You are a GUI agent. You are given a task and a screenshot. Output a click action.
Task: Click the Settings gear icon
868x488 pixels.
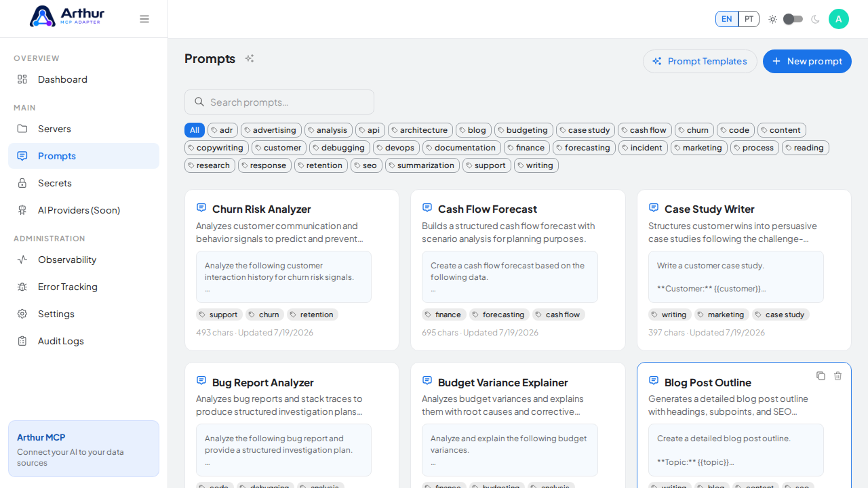point(22,314)
